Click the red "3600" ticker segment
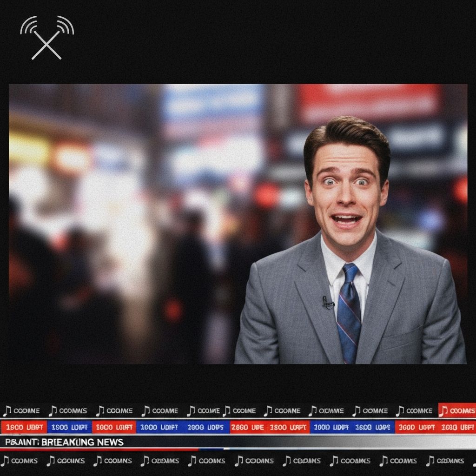Image resolution: width=476 pixels, height=476 pixels. point(416,427)
